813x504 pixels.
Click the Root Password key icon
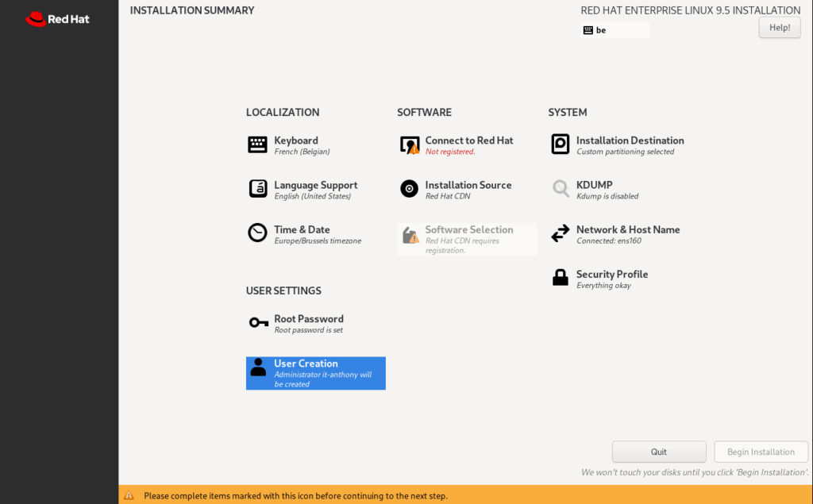pos(258,322)
